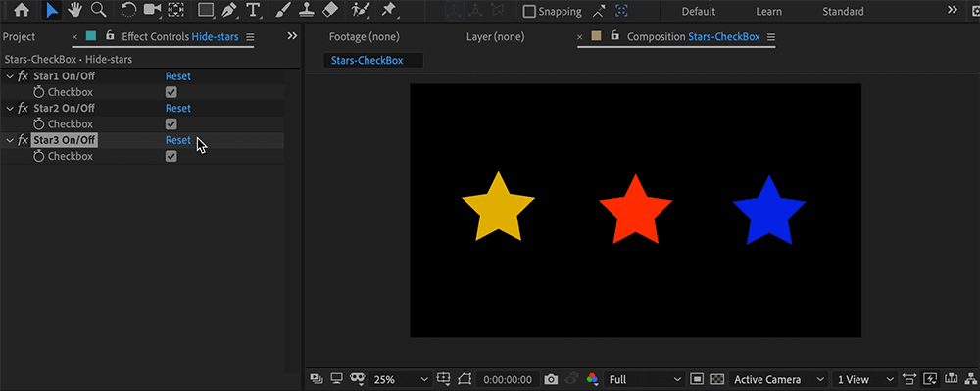The image size is (980, 391).
Task: Select the Brush tool
Action: click(x=283, y=10)
